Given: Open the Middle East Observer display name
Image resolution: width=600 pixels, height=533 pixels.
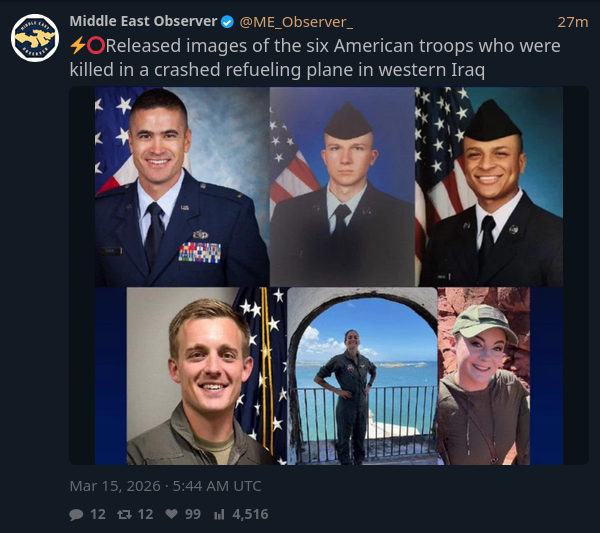Looking at the screenshot, I should (x=143, y=21).
